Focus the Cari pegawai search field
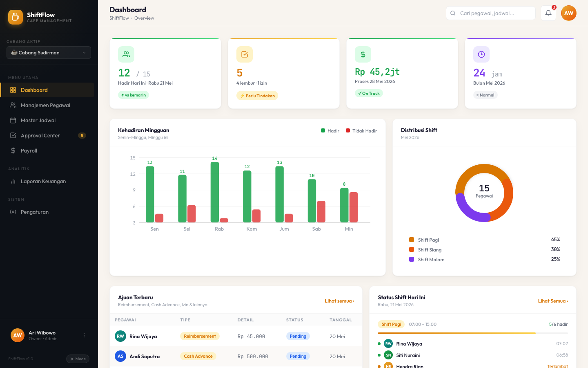This screenshot has width=588, height=368. (x=491, y=13)
